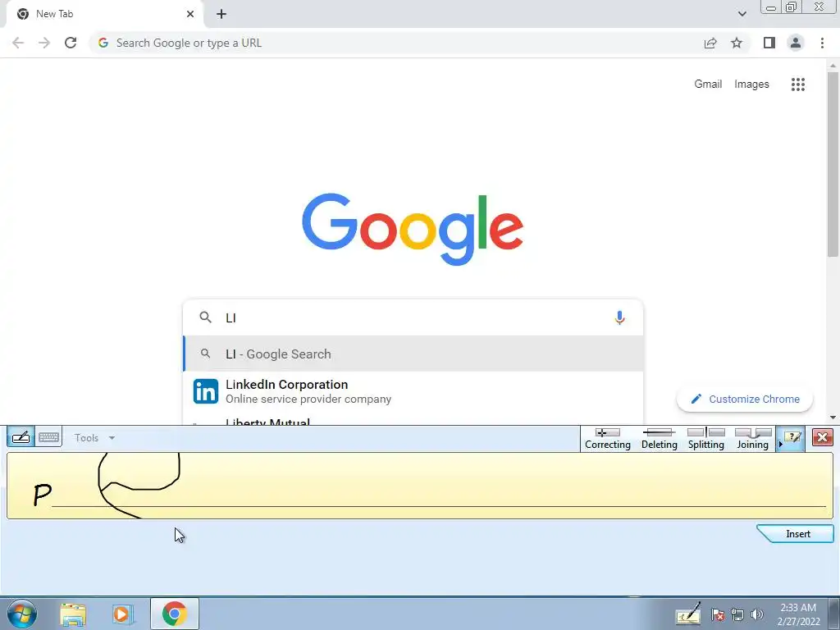The image size is (840, 630).
Task: Expand the gesture videos arrow
Action: click(x=781, y=444)
